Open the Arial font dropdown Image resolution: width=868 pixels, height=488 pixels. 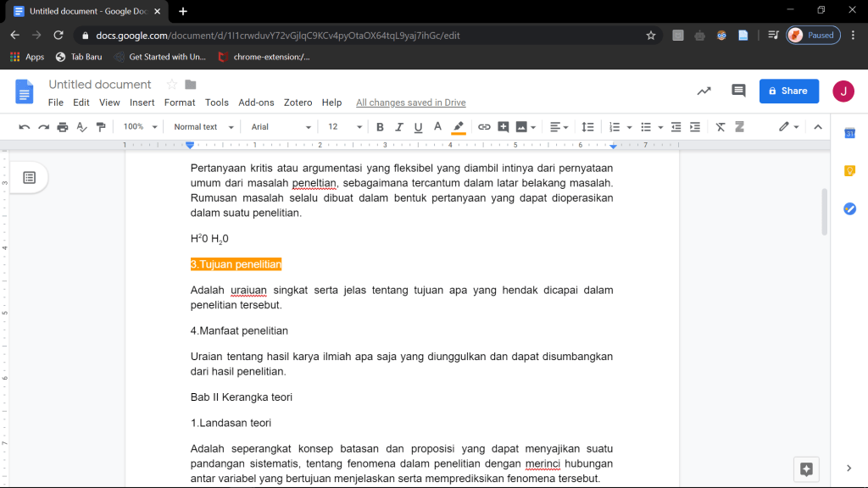tap(281, 127)
